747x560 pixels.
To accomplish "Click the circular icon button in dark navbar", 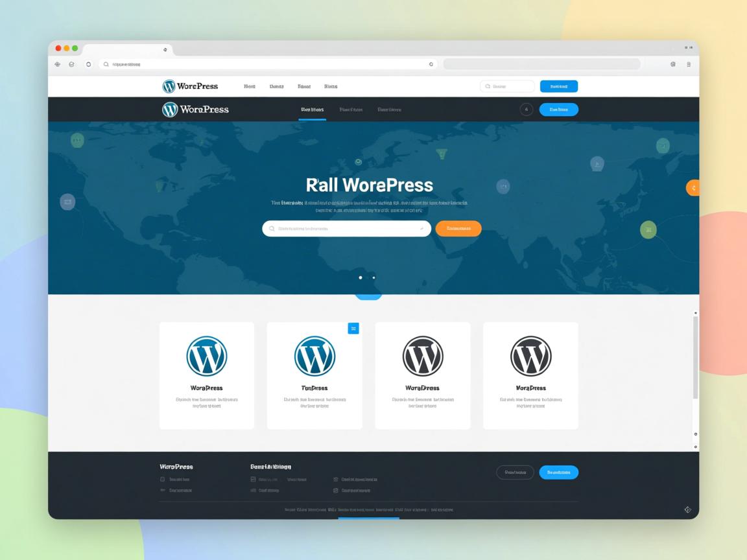I will click(x=526, y=110).
